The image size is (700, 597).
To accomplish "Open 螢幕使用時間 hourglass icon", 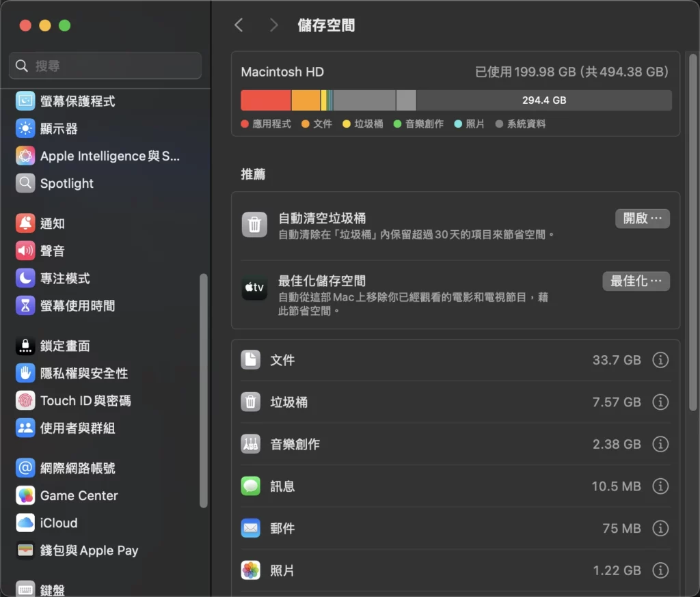I will [25, 305].
